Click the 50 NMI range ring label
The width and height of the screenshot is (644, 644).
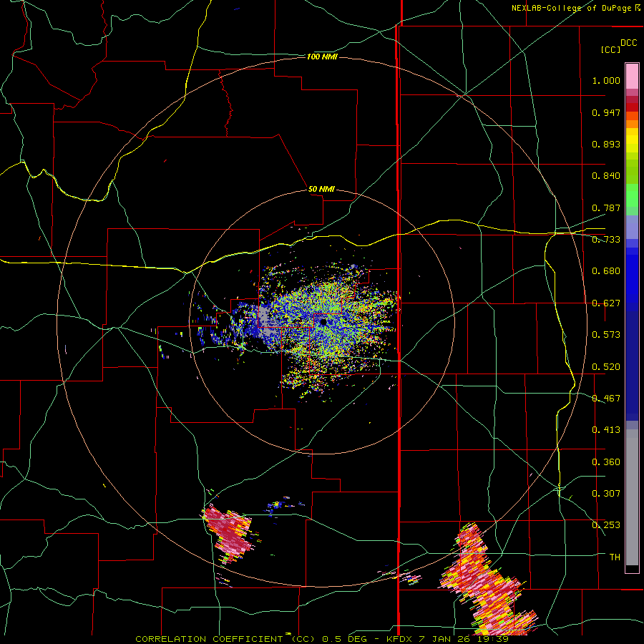(321, 189)
